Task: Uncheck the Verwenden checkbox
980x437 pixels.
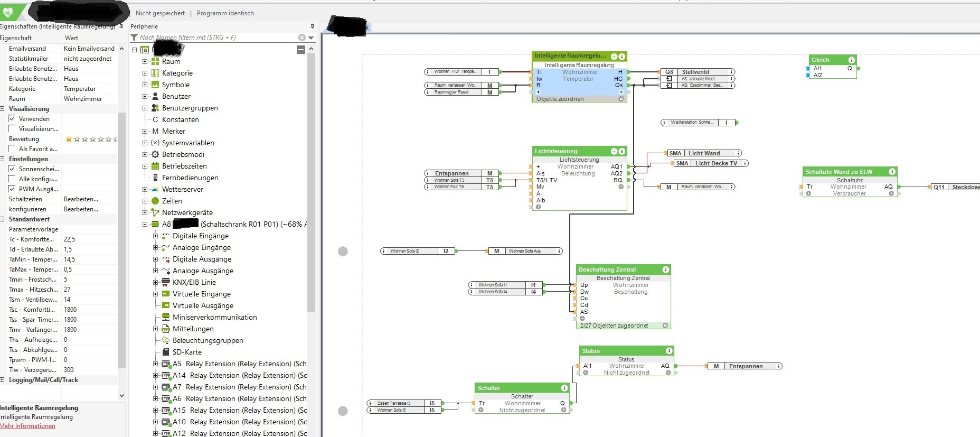Action: 12,119
